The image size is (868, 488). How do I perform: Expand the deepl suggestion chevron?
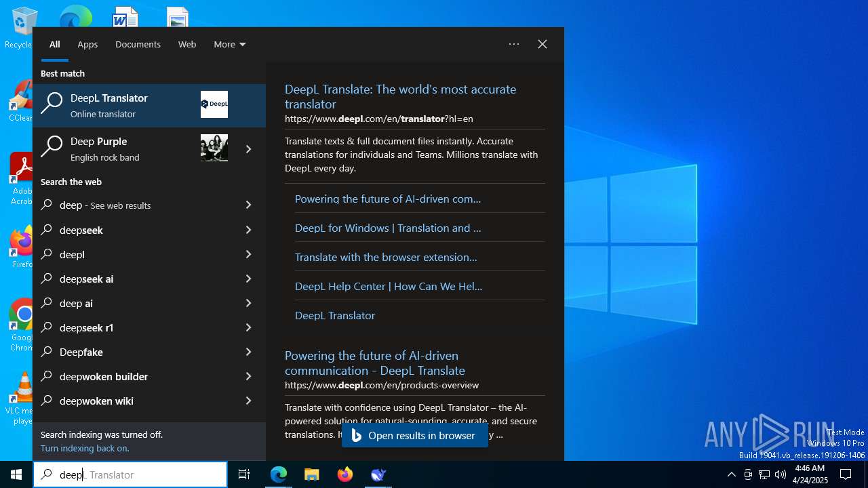coord(248,254)
